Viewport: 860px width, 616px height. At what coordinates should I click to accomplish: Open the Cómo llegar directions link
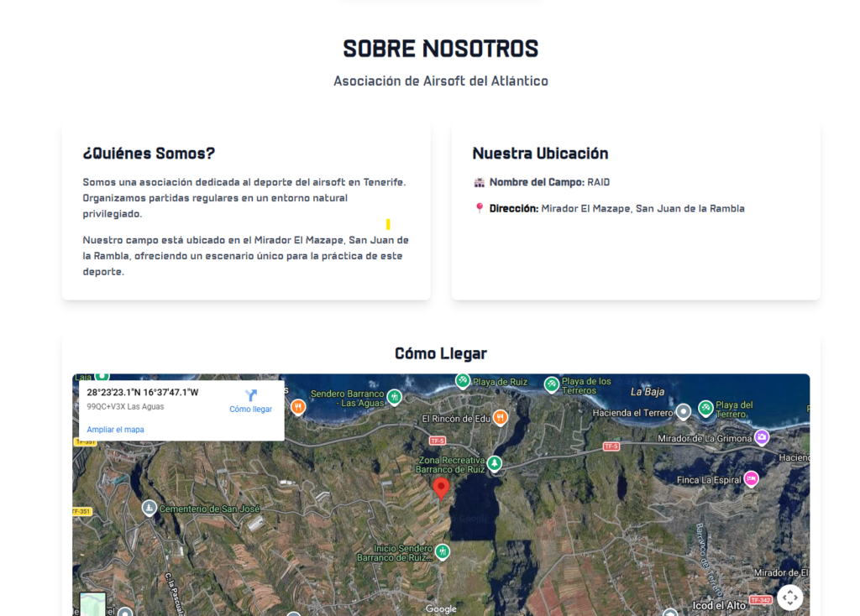[x=250, y=400]
